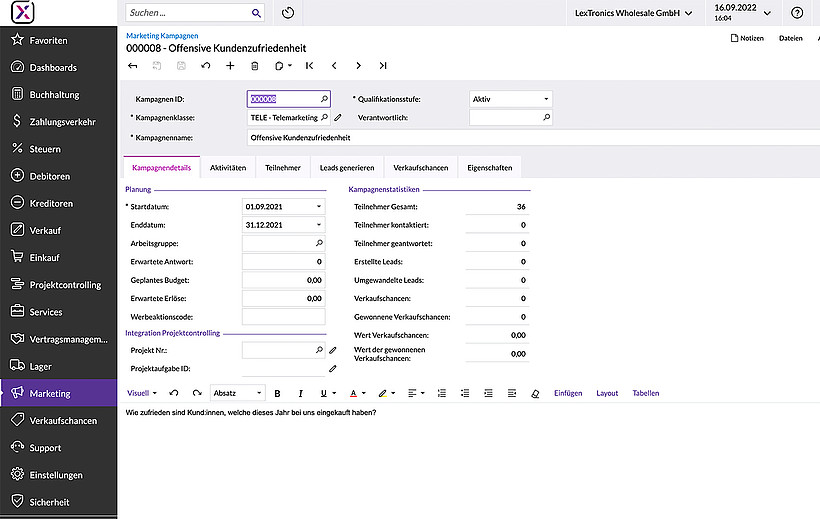Delete the current campaign record

pyautogui.click(x=255, y=66)
